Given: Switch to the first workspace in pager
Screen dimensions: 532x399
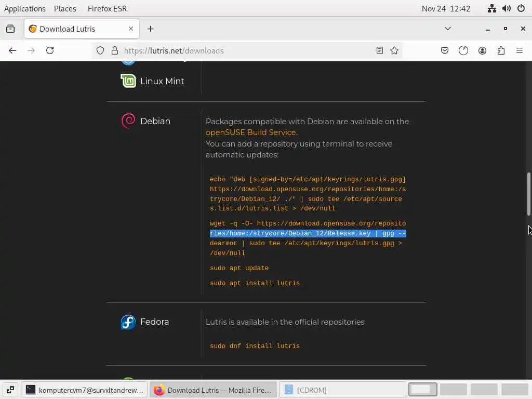Looking at the screenshot, I should (423, 390).
